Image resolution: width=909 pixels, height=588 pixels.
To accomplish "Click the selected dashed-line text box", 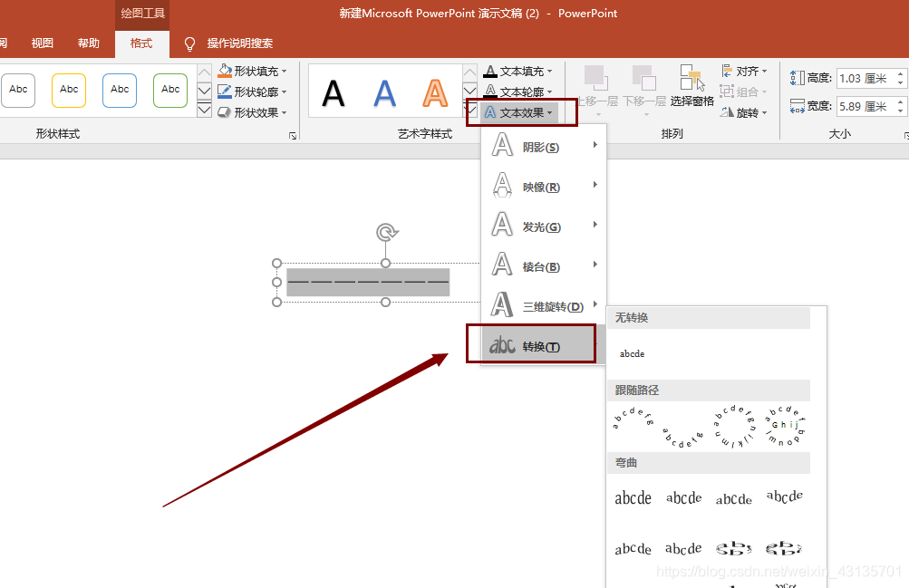I will (368, 282).
